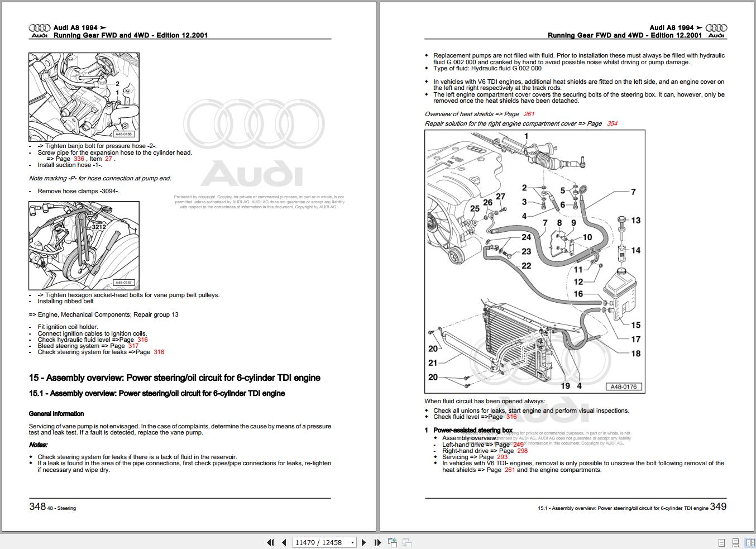Click the note about marking -P- for hose connection
The width and height of the screenshot is (756, 549).
[101, 178]
